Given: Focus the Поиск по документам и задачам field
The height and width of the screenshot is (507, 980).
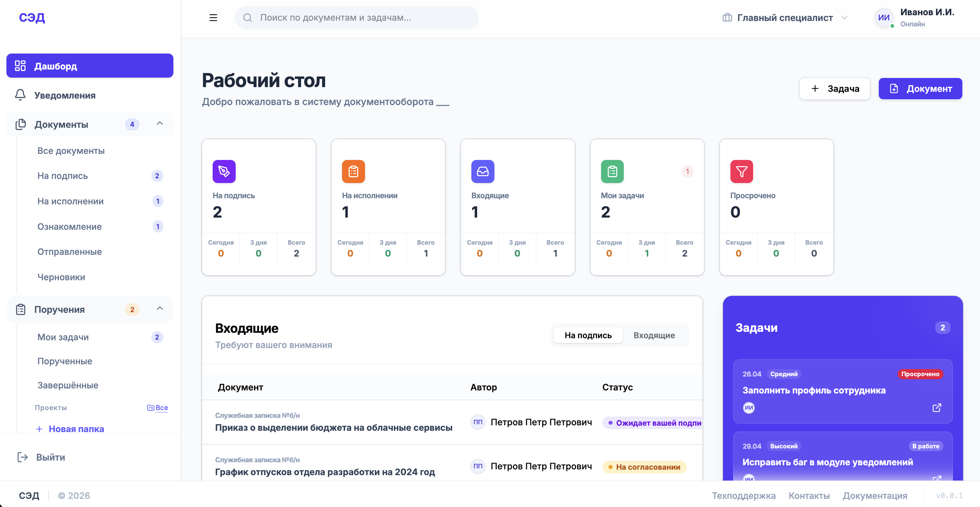Looking at the screenshot, I should coord(357,18).
